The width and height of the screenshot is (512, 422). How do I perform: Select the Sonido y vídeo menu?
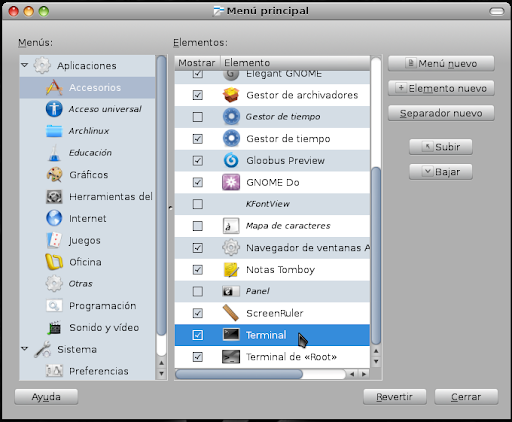(104, 327)
